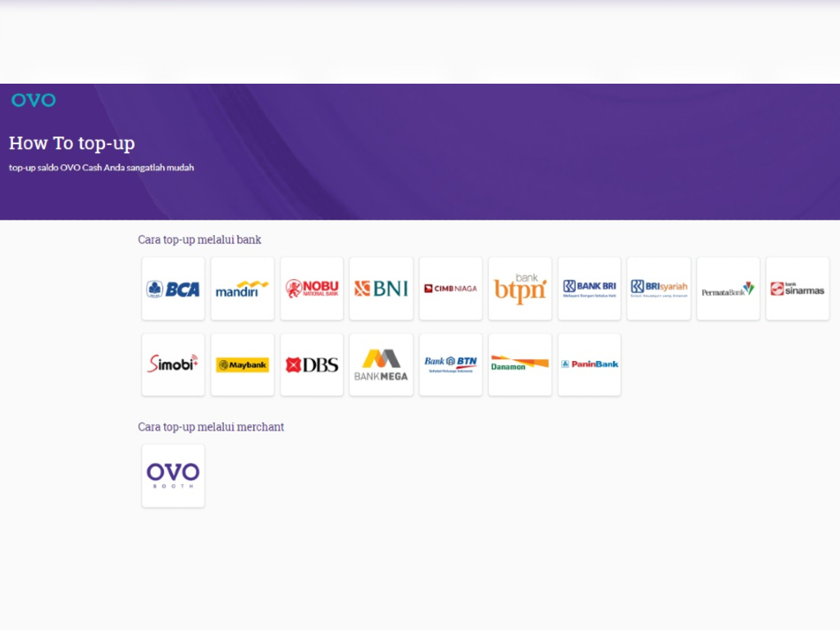Screen dimensions: 840x630
Task: Choose the BRI Syariah bank option
Action: pos(659,289)
